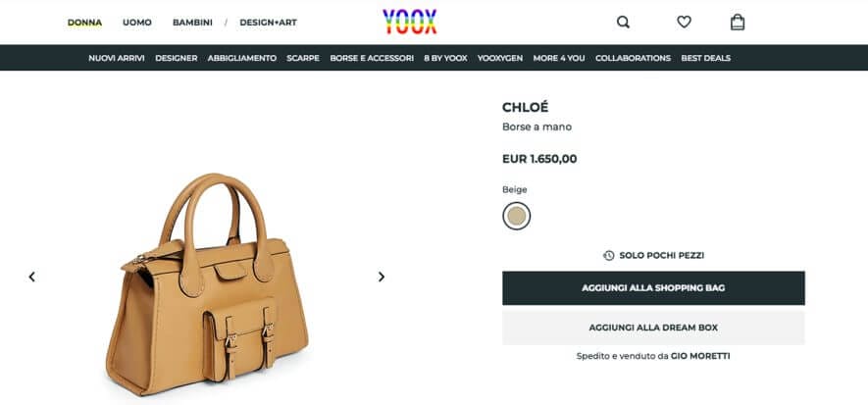Click the YOOX logo
The height and width of the screenshot is (405, 868).
tap(410, 23)
